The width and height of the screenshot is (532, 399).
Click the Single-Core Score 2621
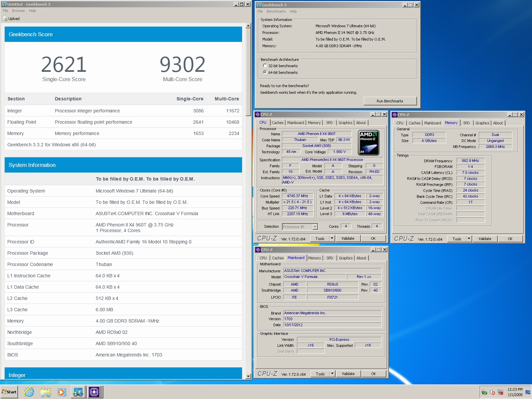[64, 65]
